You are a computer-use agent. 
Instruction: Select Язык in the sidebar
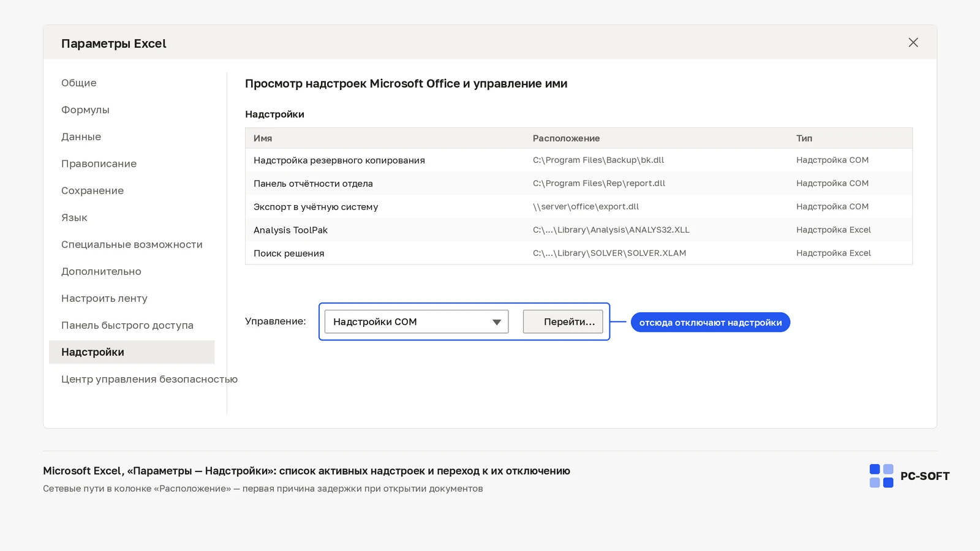coord(74,217)
